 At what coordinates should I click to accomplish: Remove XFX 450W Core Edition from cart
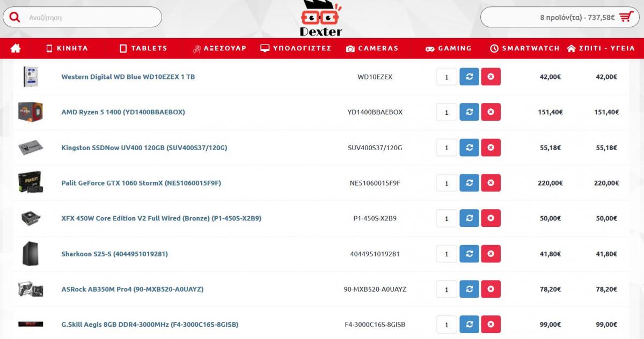491,218
